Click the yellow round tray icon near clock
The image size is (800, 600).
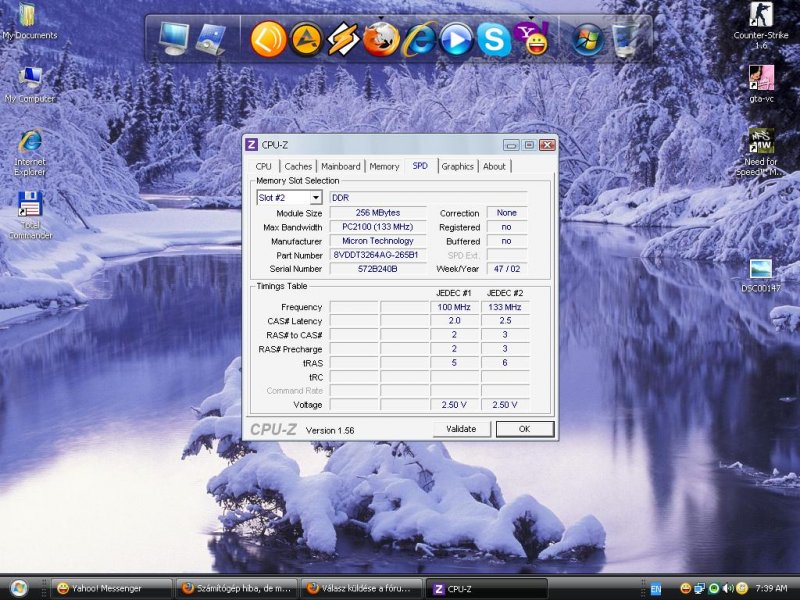click(x=741, y=588)
